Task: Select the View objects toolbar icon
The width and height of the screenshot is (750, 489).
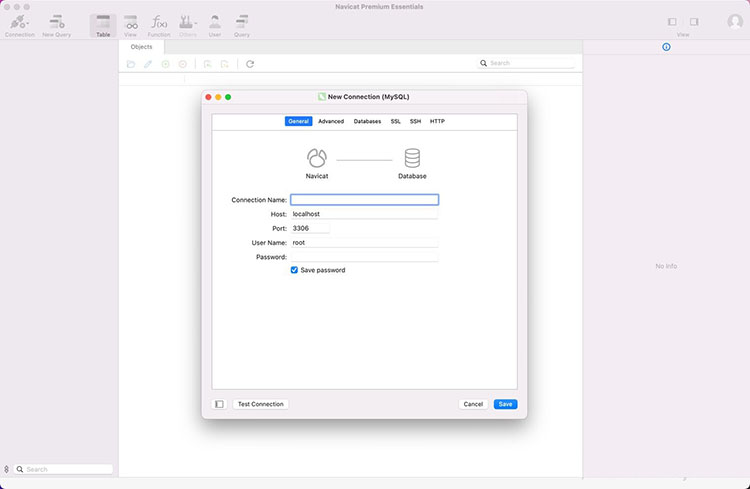Action: 131,25
